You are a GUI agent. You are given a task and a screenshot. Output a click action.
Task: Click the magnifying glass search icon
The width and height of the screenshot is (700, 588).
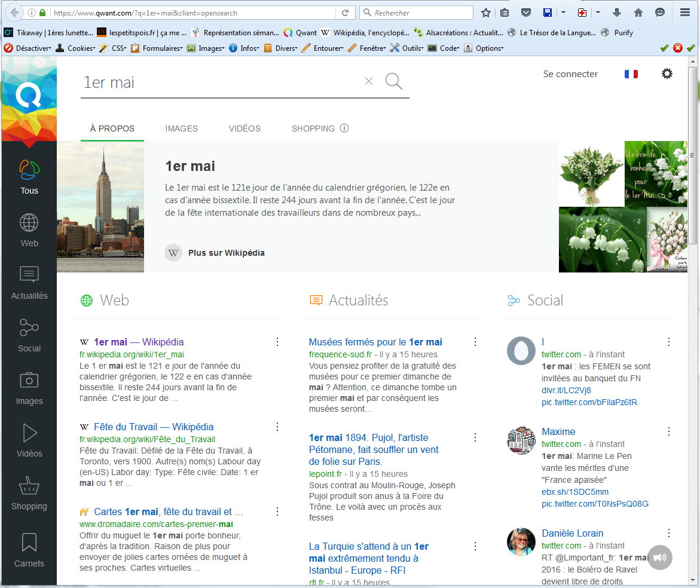point(393,81)
